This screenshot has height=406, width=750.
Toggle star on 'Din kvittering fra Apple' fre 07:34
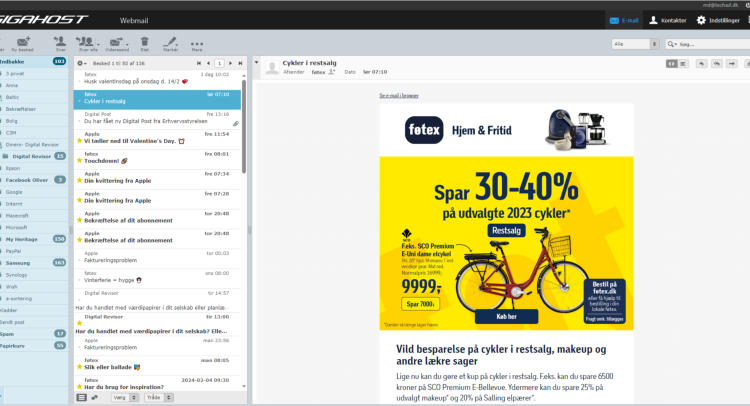click(79, 181)
